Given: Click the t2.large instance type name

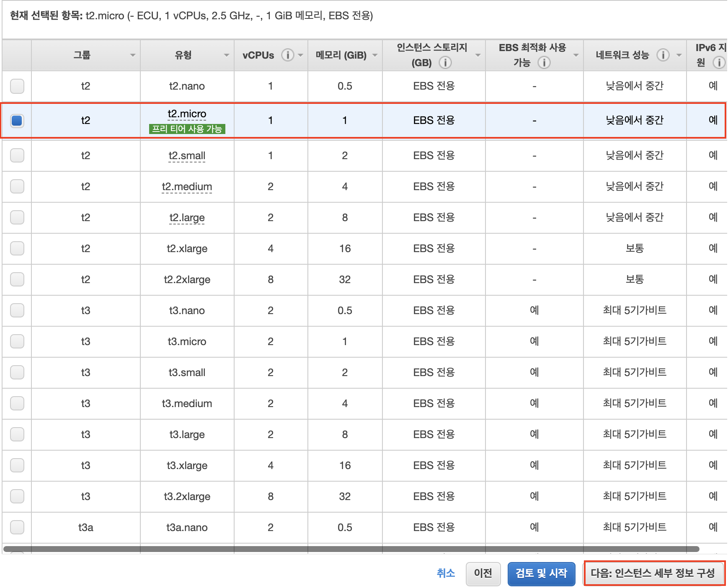Looking at the screenshot, I should tap(187, 218).
